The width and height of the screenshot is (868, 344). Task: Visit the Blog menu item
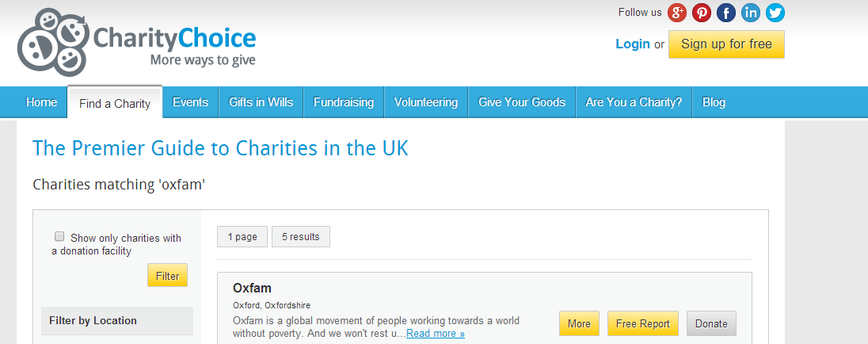coord(714,102)
